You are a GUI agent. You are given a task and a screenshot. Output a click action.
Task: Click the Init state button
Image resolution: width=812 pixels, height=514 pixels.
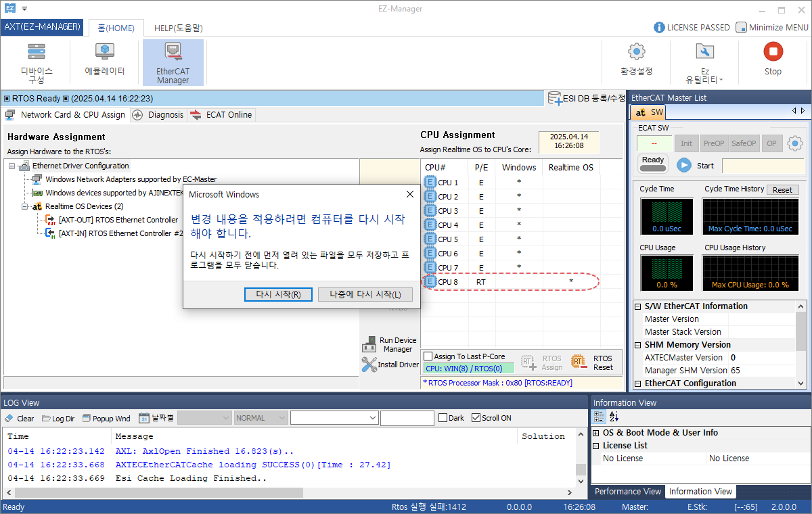(686, 143)
